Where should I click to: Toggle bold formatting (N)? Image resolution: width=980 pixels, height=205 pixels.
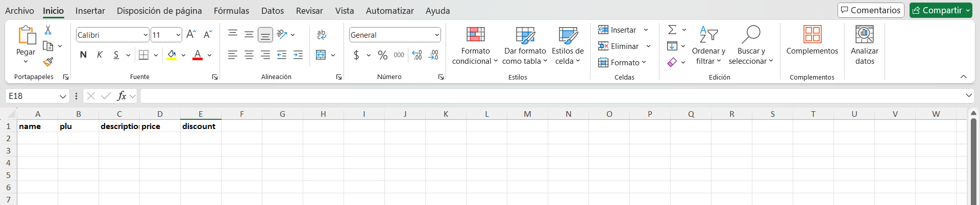coord(83,55)
